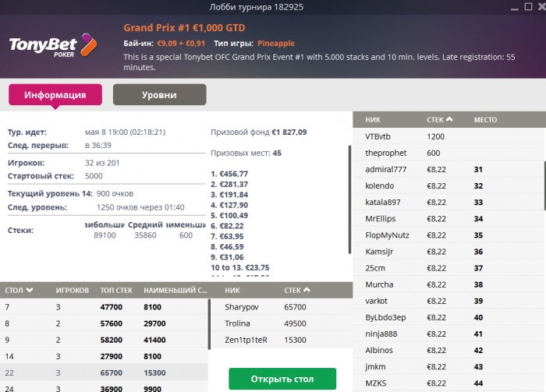
Task: Click СТЕК sort arrow next to МЕСТО column
Action: (x=449, y=120)
